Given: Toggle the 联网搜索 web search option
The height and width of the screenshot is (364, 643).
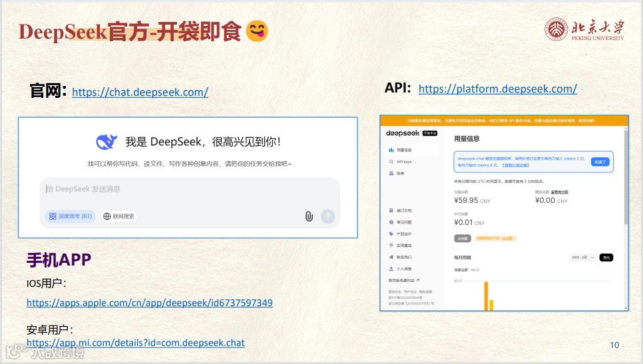Looking at the screenshot, I should tap(118, 216).
